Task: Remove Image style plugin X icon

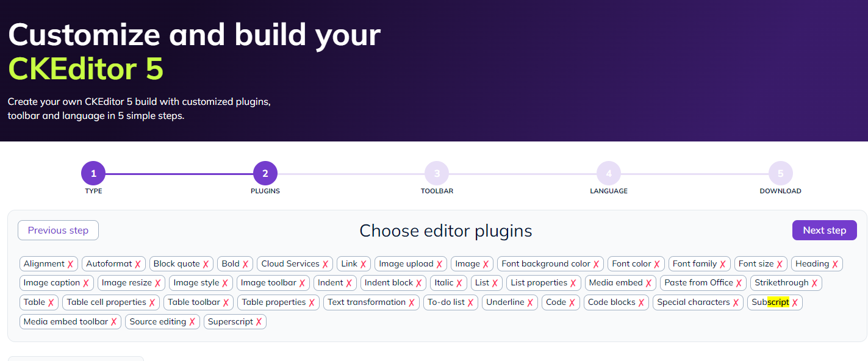Action: (226, 283)
